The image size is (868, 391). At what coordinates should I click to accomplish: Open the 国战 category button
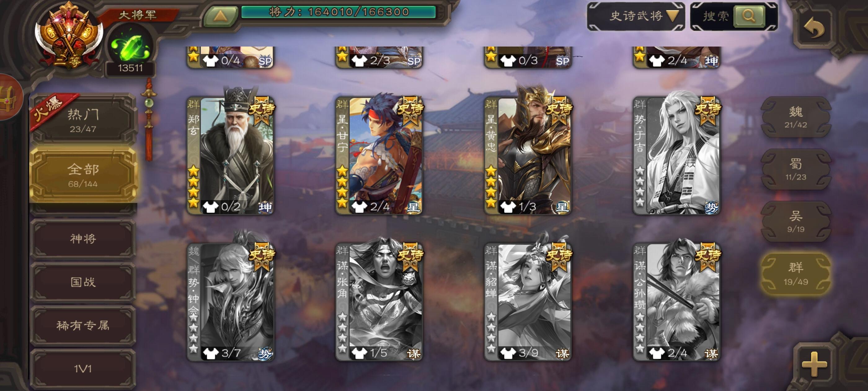point(83,282)
